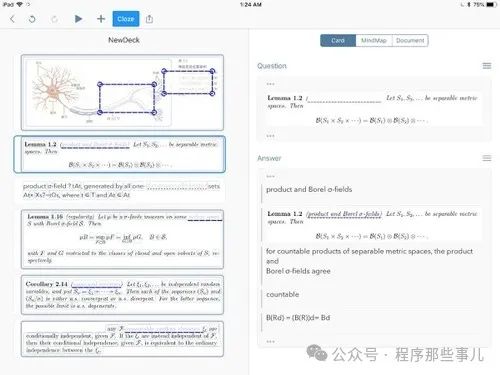
Task: Tap the 'B(Rd) = (B(R))d= Bd' line
Action: [298, 318]
